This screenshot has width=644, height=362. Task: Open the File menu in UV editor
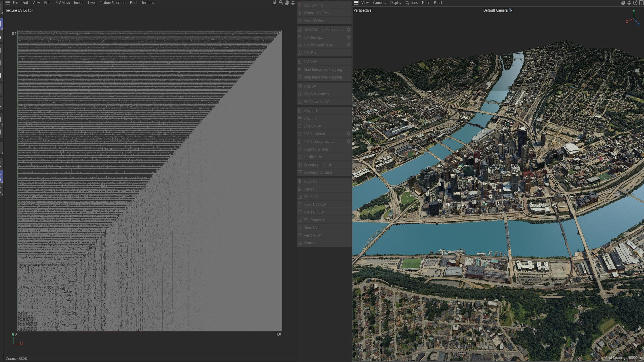[x=15, y=3]
